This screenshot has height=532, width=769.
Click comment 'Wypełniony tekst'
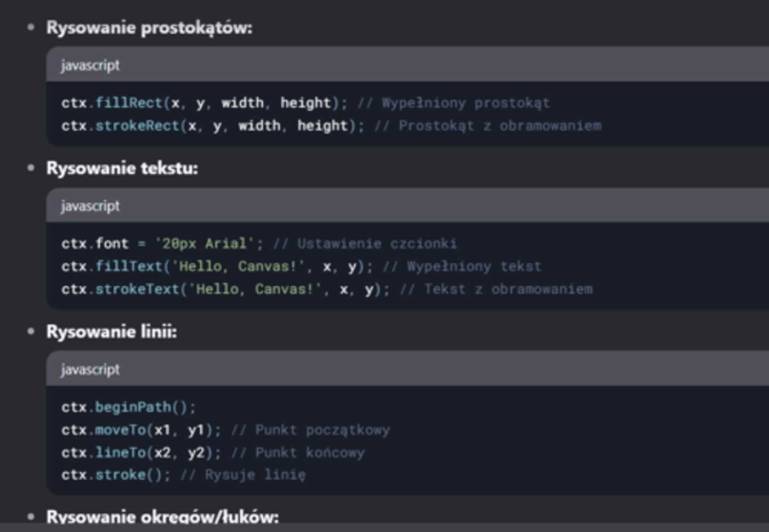462,266
